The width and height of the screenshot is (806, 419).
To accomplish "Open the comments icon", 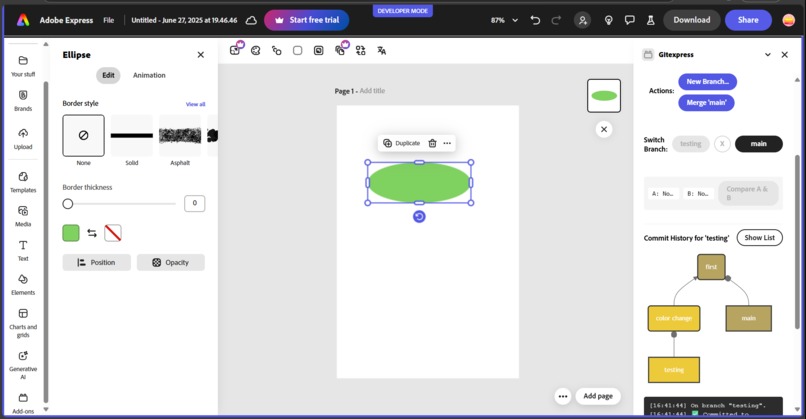I will (x=629, y=20).
